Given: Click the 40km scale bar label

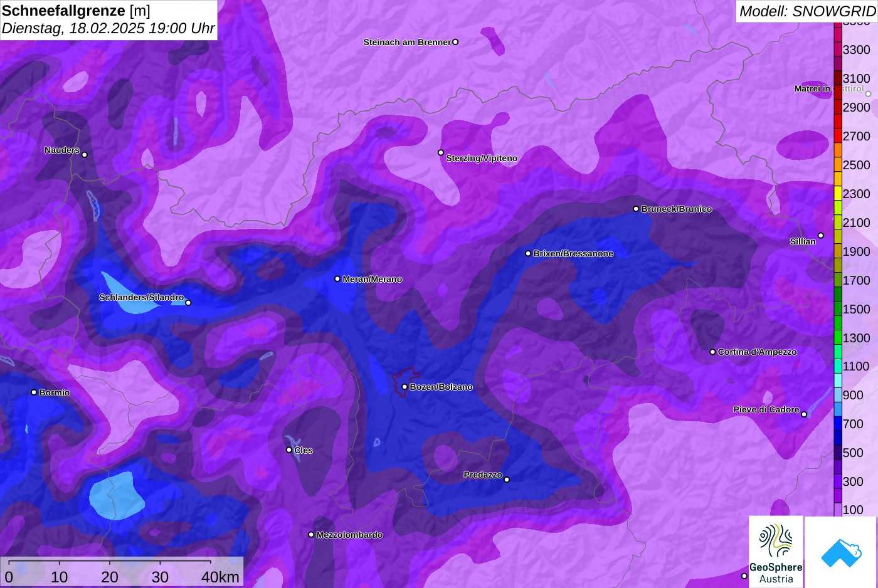Looking at the screenshot, I should pos(220,577).
